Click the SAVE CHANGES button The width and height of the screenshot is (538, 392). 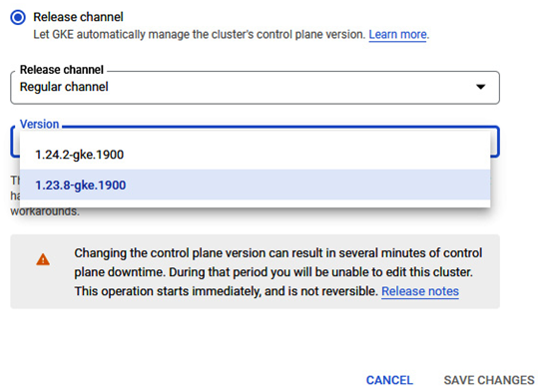[489, 380]
